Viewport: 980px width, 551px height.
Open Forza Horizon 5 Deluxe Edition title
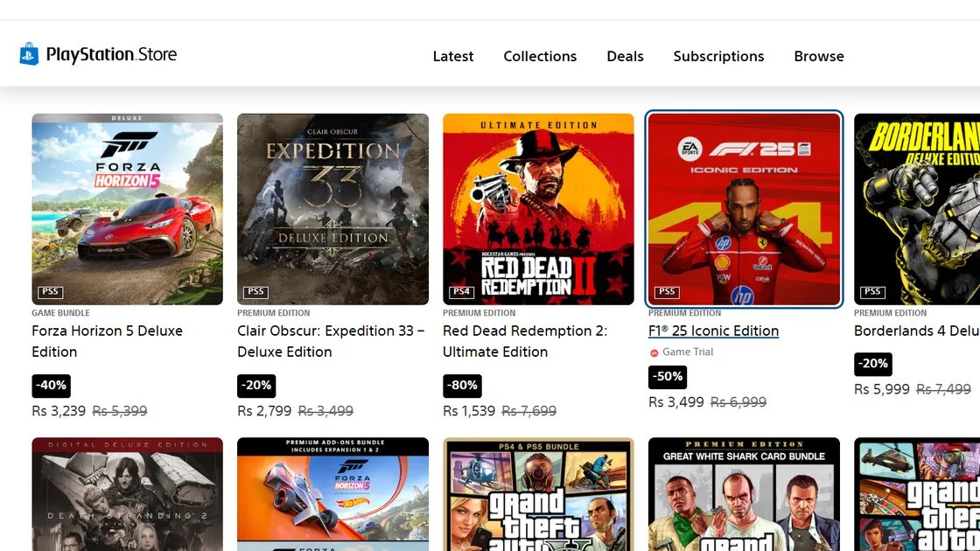107,341
